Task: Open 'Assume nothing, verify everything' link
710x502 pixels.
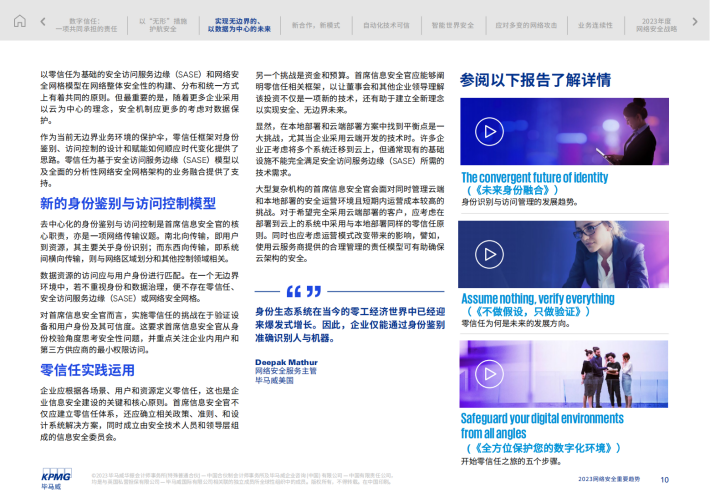Action: click(537, 298)
